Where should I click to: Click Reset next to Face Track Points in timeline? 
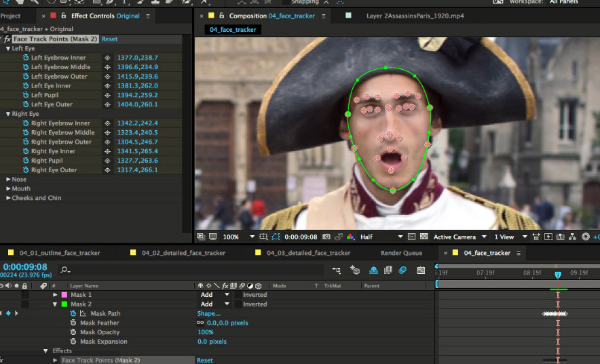(205, 360)
